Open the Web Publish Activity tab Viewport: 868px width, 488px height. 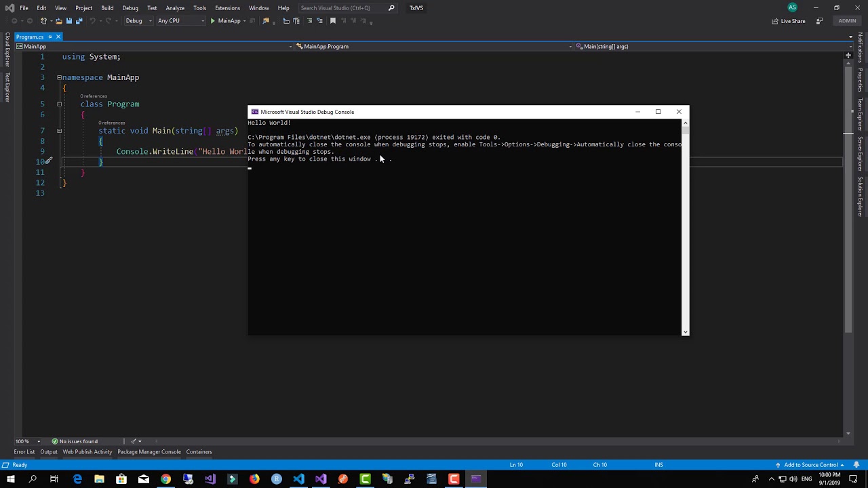[x=87, y=452]
